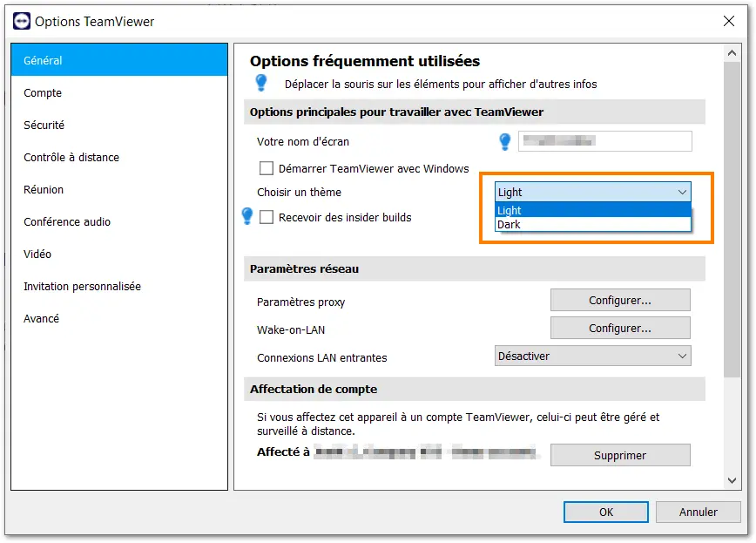
Task: Click the 'Affectation de compte' heading
Action: click(314, 389)
